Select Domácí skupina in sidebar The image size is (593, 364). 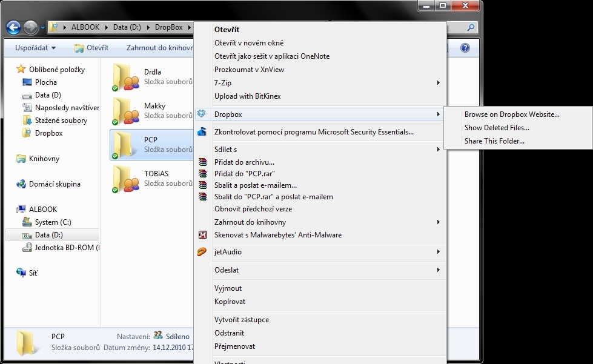tap(48, 184)
